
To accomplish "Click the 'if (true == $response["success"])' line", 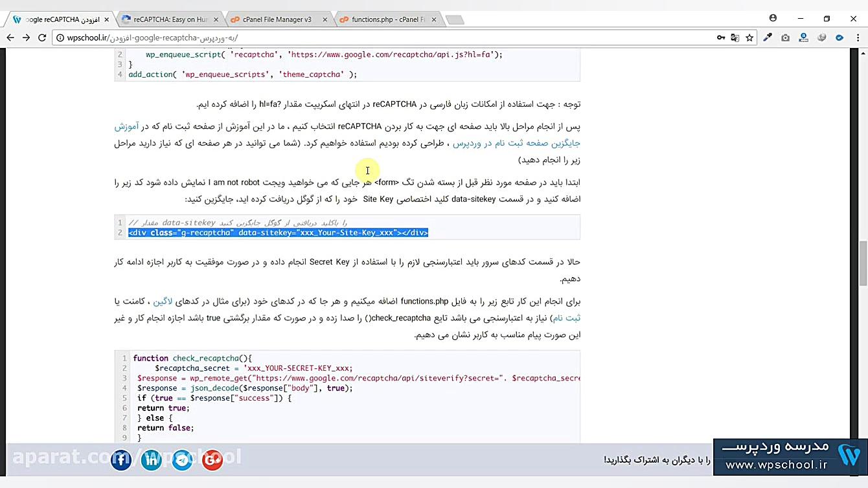I will [214, 398].
